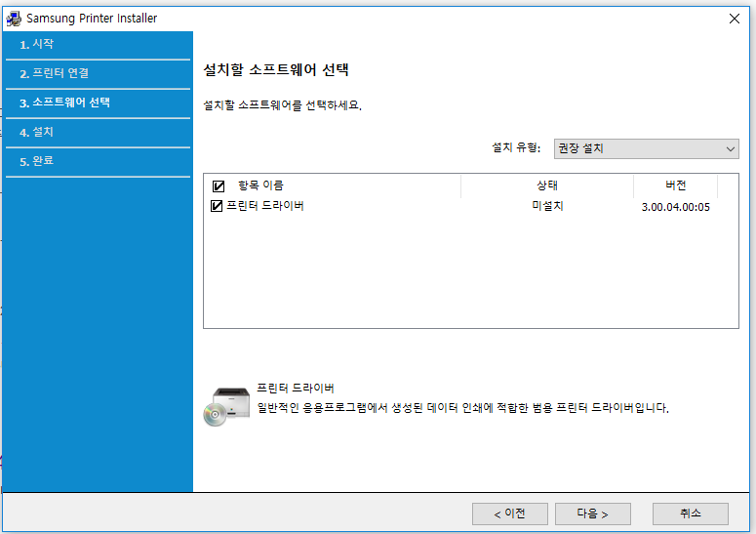Click the description starting with 일반적인 응용프로그램에서

click(462, 408)
